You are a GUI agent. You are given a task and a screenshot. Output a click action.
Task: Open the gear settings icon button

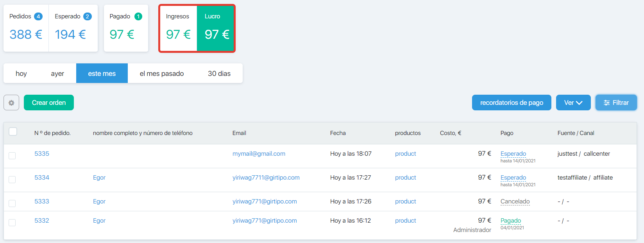(x=11, y=103)
